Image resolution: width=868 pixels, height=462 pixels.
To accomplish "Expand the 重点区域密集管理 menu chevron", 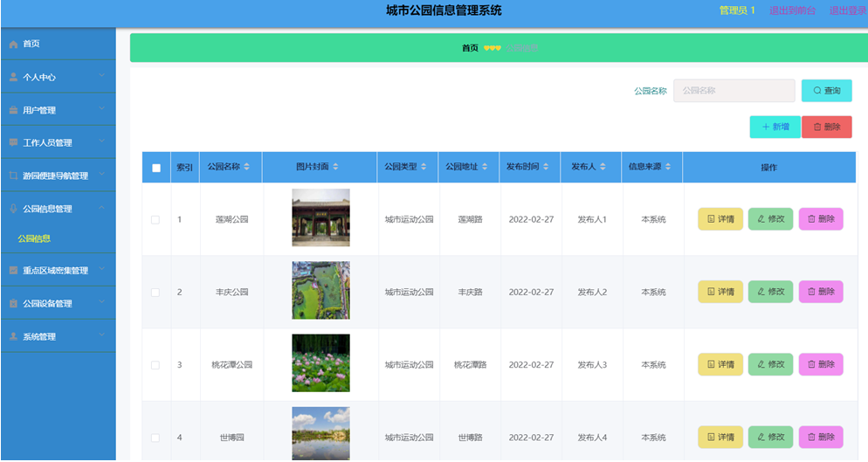I will tap(102, 269).
